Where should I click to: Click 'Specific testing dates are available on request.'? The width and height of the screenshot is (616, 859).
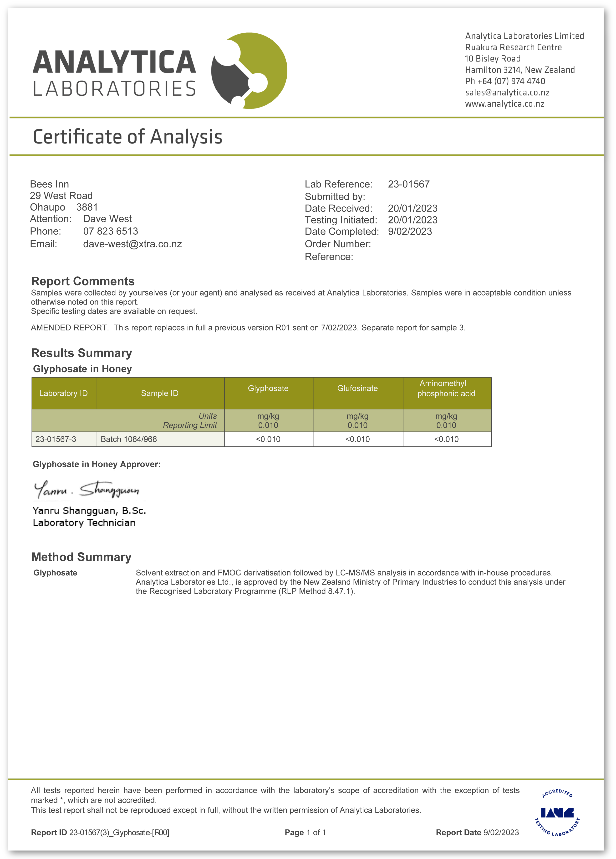[114, 311]
